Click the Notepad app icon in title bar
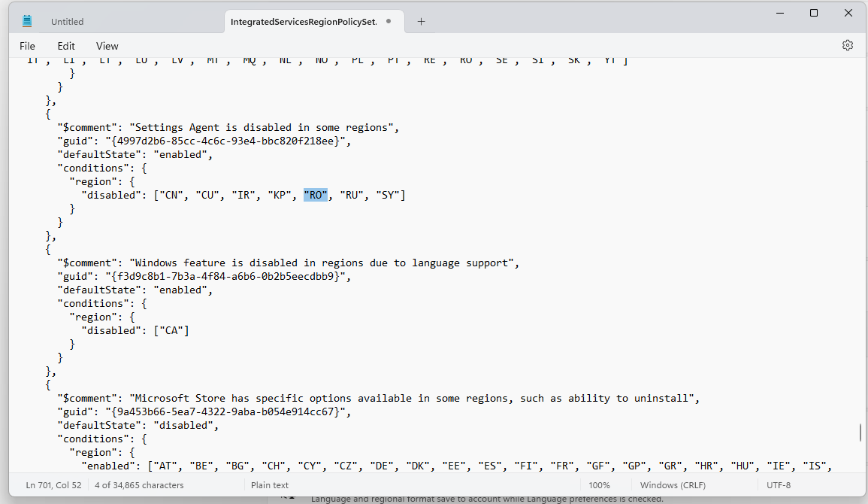Image resolution: width=868 pixels, height=504 pixels. [27, 21]
